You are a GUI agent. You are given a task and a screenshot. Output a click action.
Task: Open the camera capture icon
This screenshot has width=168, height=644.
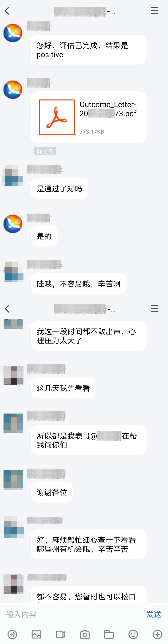click(x=85, y=634)
